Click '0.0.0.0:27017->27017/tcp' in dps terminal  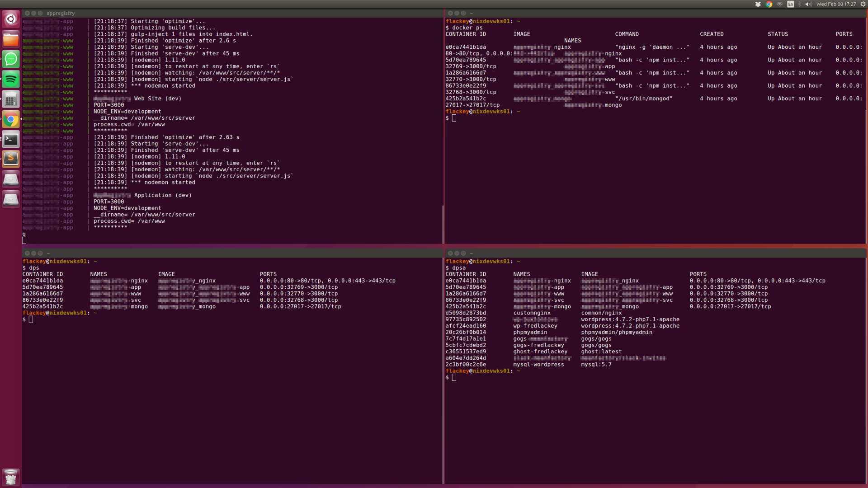click(300, 306)
